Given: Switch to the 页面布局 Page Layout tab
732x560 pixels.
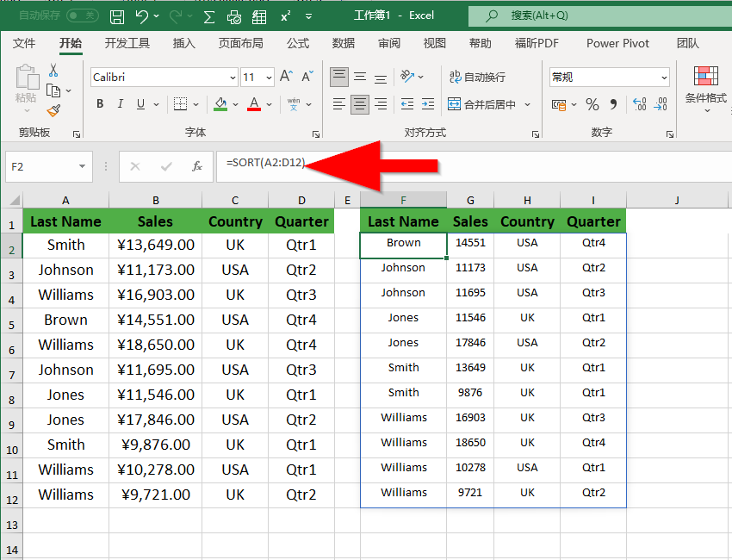Looking at the screenshot, I should [x=241, y=43].
